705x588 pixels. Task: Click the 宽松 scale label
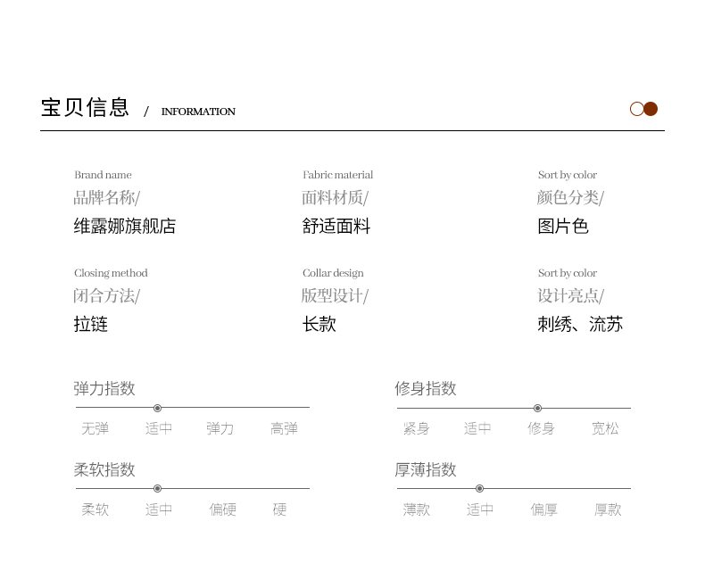coord(605,428)
